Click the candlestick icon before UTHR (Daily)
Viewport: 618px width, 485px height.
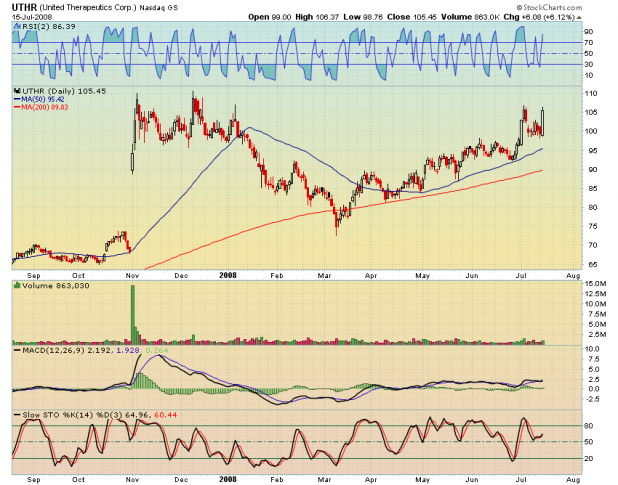tap(17, 91)
